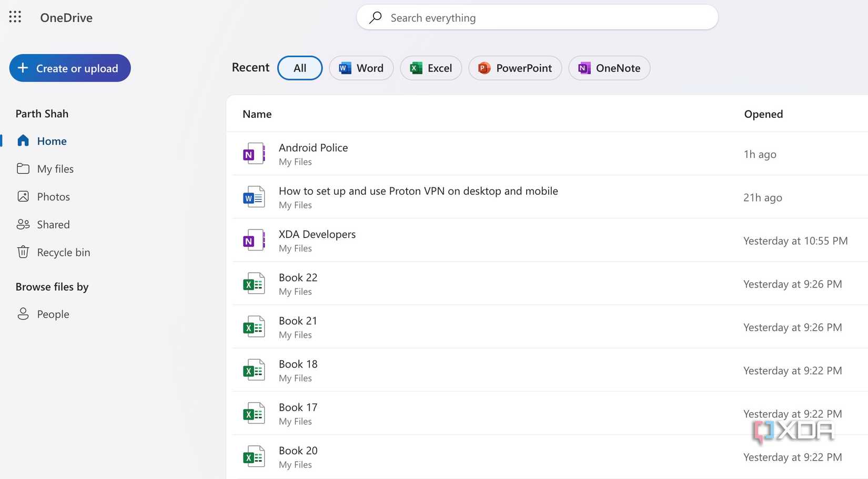Click the OneDrive title text
Image resolution: width=868 pixels, height=479 pixels.
pyautogui.click(x=66, y=17)
